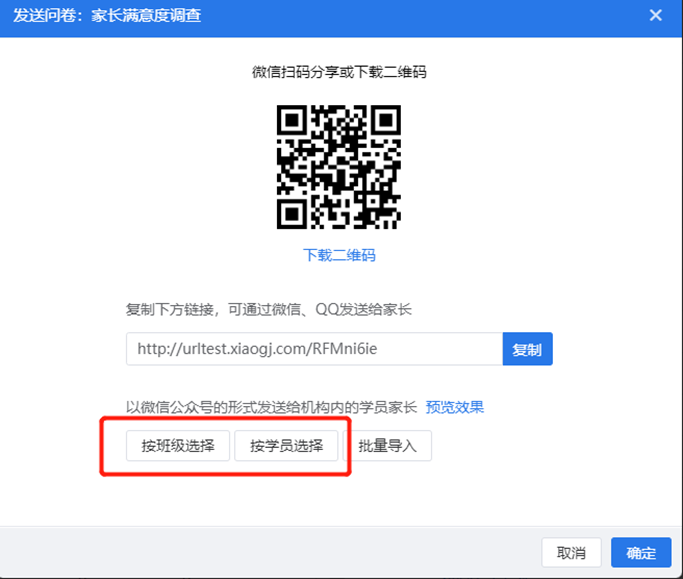Viewport: 683px width, 579px height.
Task: Copy the link using the 复制 button
Action: (x=527, y=349)
